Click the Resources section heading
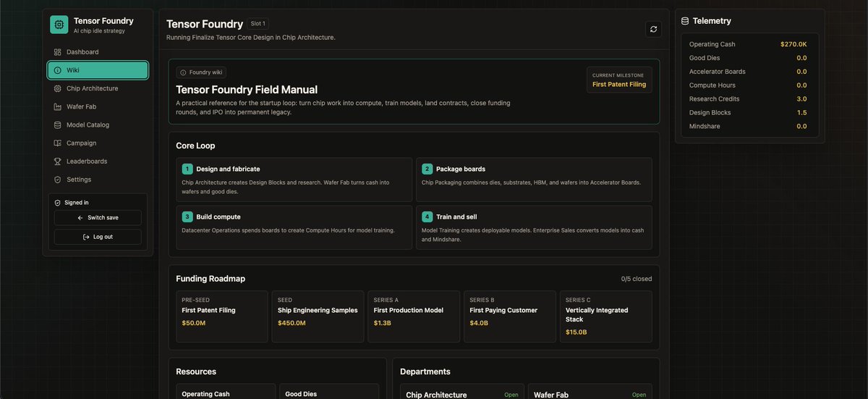 click(196, 371)
